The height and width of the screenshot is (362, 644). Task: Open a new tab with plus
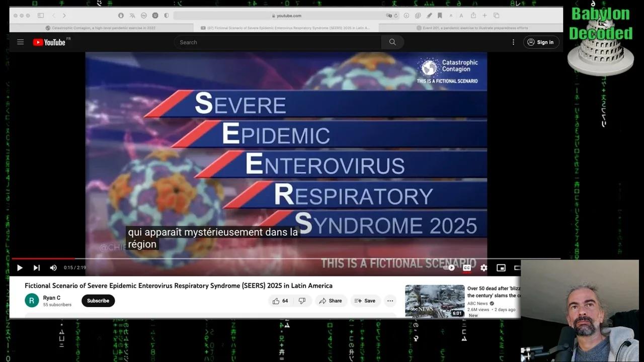tap(485, 16)
